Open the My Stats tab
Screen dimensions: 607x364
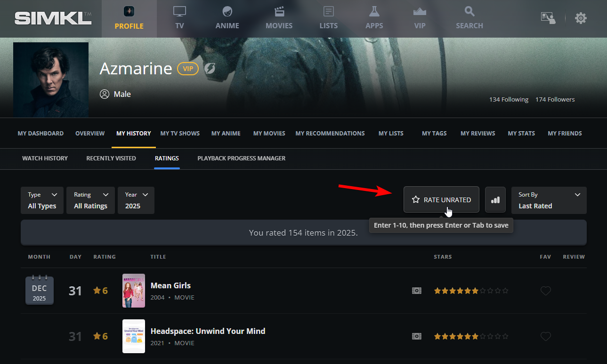coord(521,134)
